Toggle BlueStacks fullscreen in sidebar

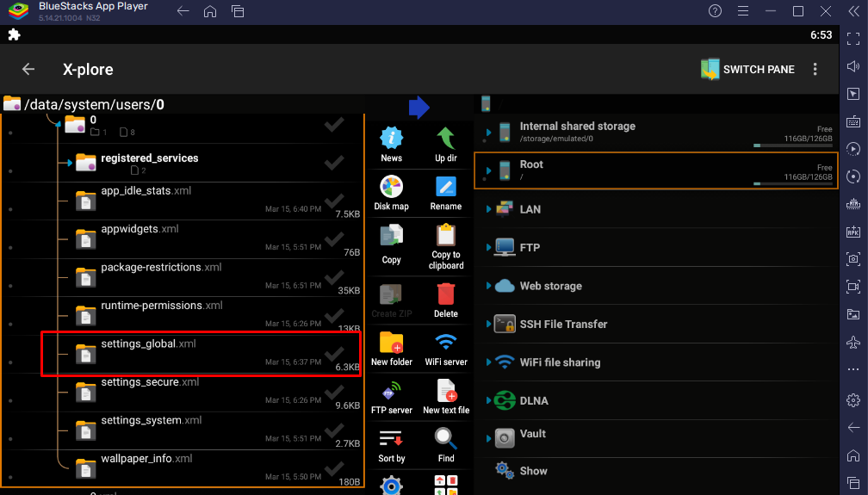pyautogui.click(x=853, y=38)
